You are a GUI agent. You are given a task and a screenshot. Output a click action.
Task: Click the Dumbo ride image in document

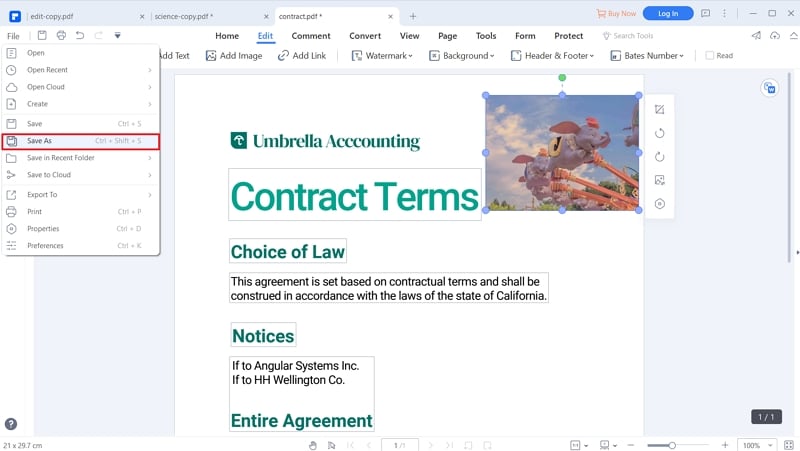(x=562, y=153)
